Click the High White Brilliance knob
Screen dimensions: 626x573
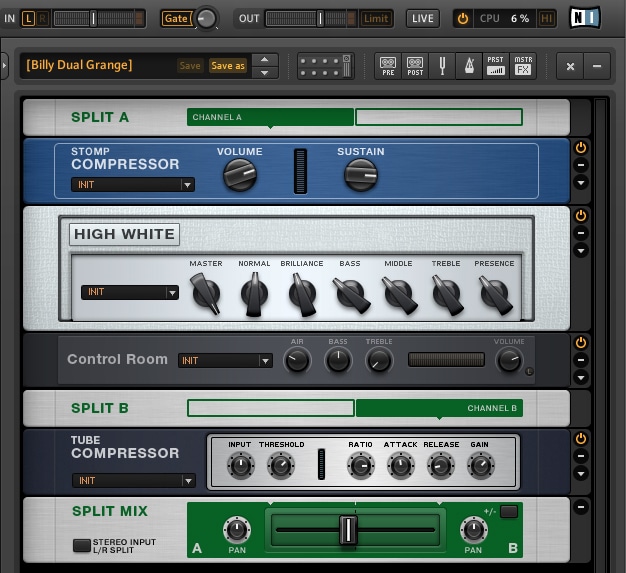tap(303, 295)
